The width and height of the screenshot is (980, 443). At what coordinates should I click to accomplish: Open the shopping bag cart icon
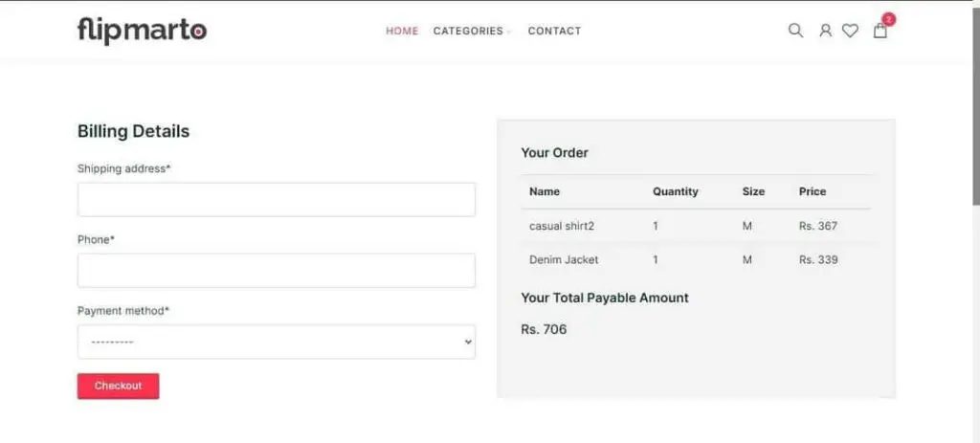pyautogui.click(x=880, y=31)
